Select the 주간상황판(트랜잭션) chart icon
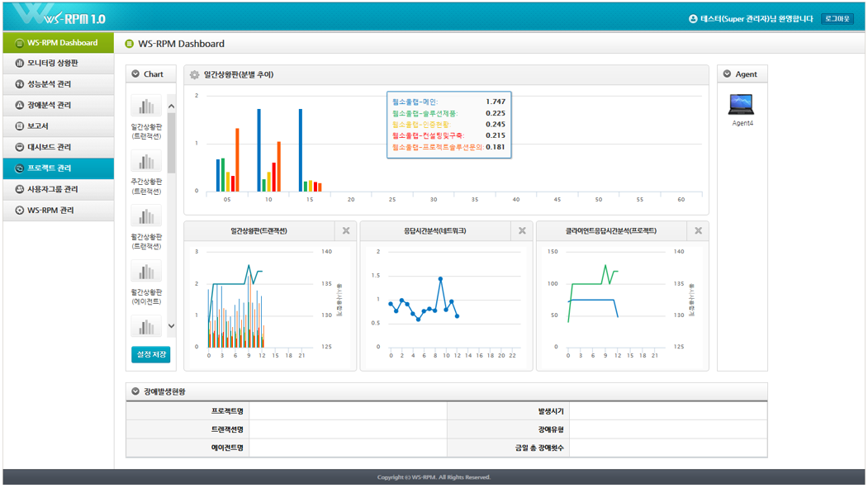Image resolution: width=868 pixels, height=488 pixels. click(x=146, y=162)
